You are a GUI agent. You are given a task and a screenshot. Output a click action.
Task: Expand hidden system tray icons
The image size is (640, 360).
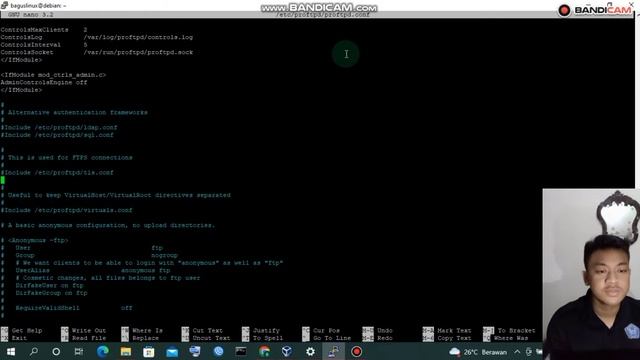[517, 352]
